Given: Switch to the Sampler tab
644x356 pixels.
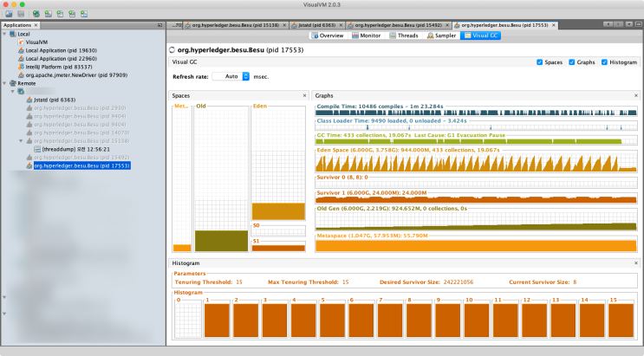Looking at the screenshot, I should click(441, 36).
